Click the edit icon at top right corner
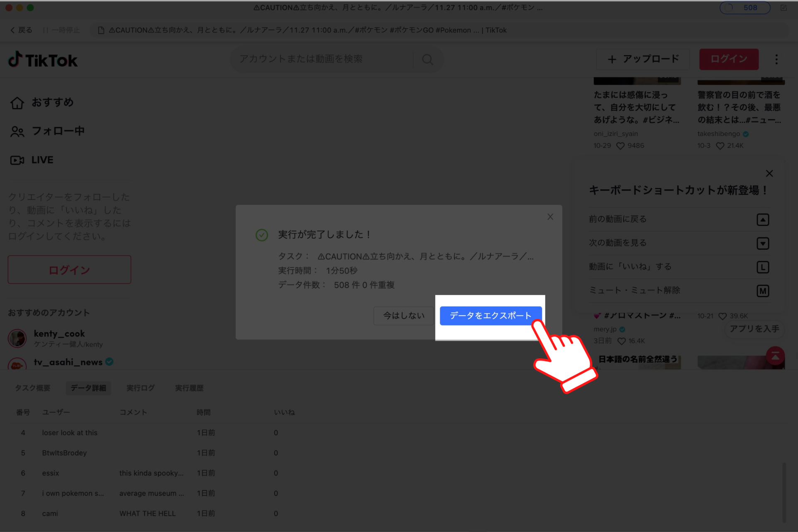 pyautogui.click(x=783, y=7)
